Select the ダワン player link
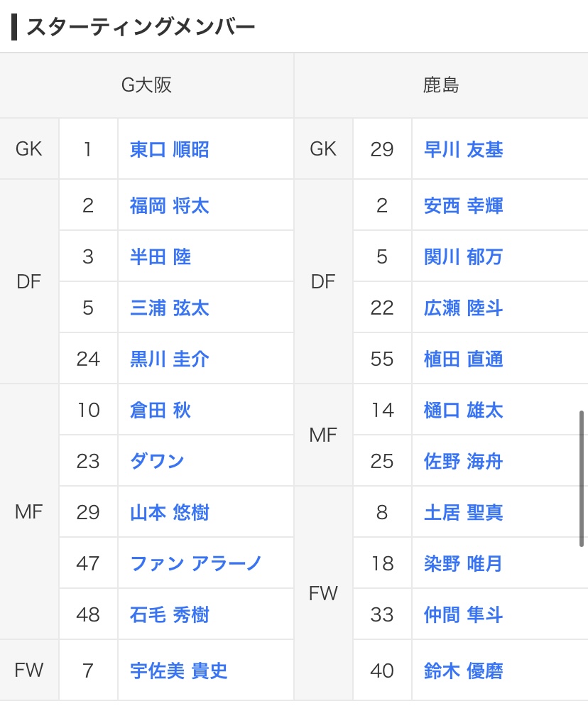 point(157,461)
